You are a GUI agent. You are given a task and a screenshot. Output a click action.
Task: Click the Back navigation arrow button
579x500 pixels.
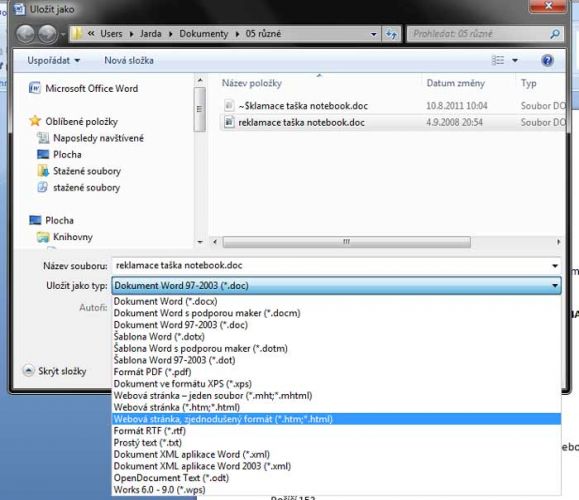tap(25, 34)
